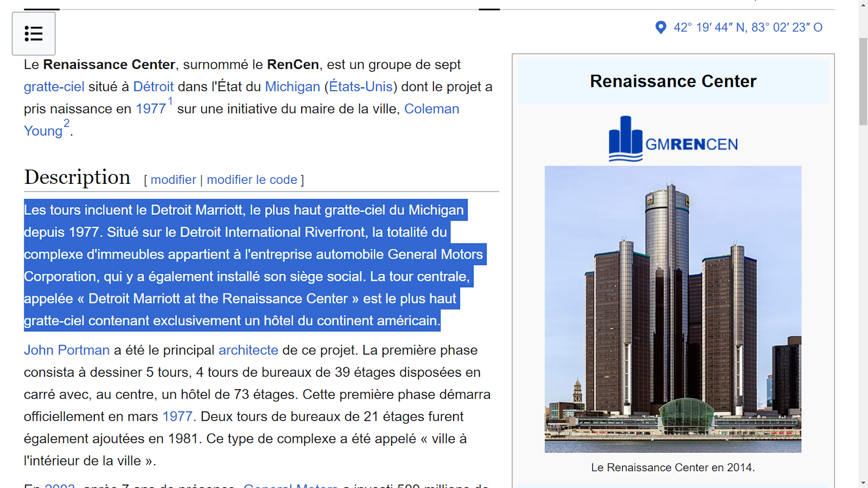This screenshot has height=488, width=868.
Task: Open the table of contents toggle button
Action: [34, 34]
